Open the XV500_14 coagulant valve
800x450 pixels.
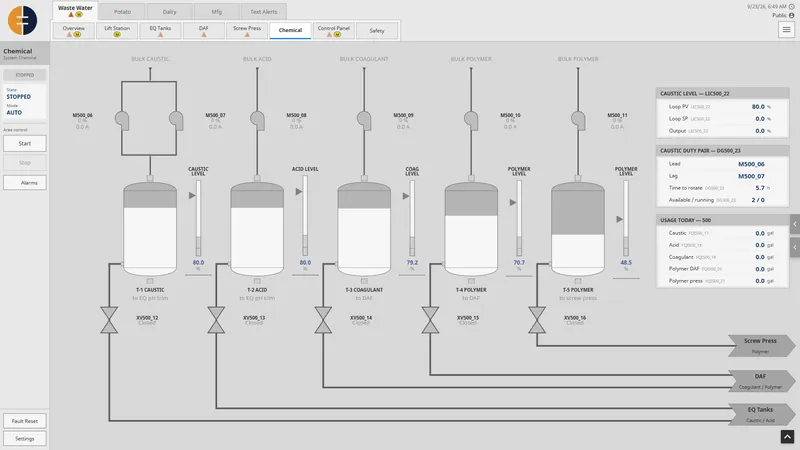pyautogui.click(x=323, y=320)
